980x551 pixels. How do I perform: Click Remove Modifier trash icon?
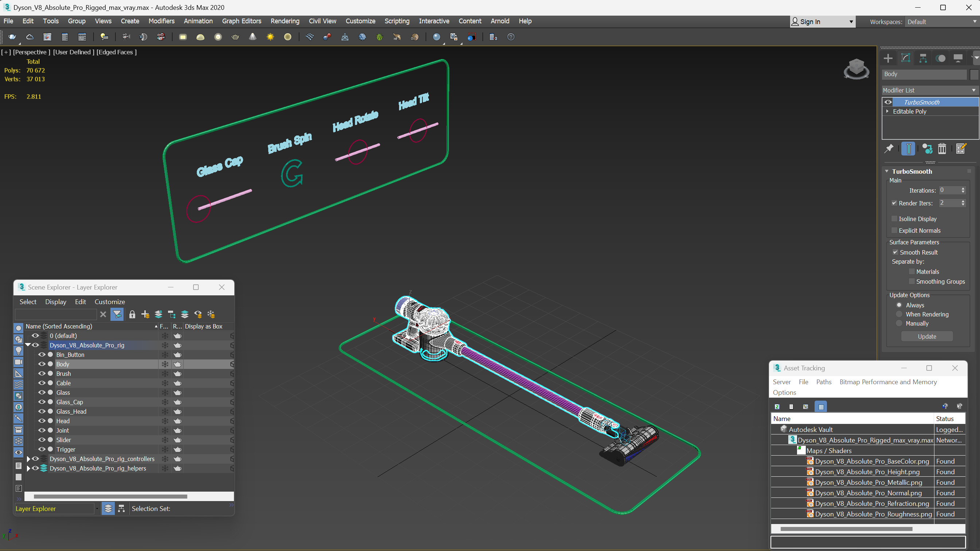pyautogui.click(x=942, y=149)
